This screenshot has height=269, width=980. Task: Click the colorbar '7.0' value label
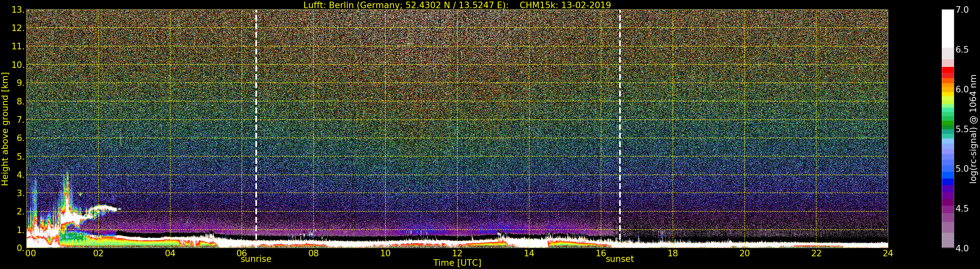pos(962,10)
